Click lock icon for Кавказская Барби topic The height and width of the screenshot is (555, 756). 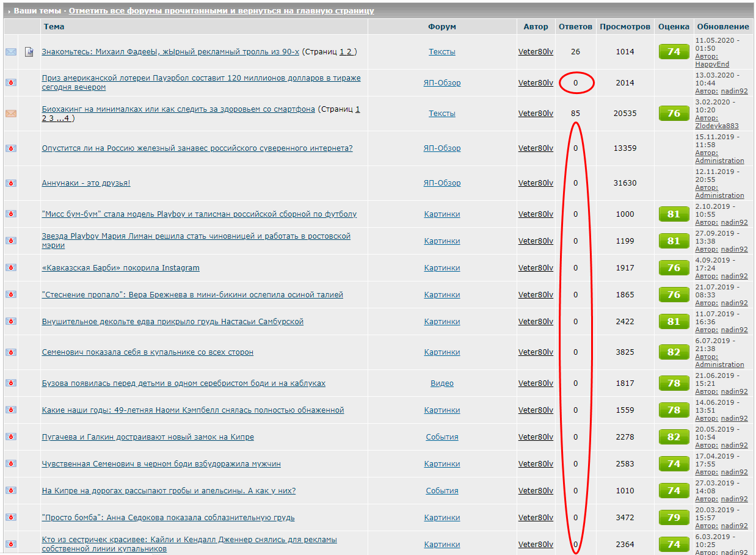[x=11, y=267]
